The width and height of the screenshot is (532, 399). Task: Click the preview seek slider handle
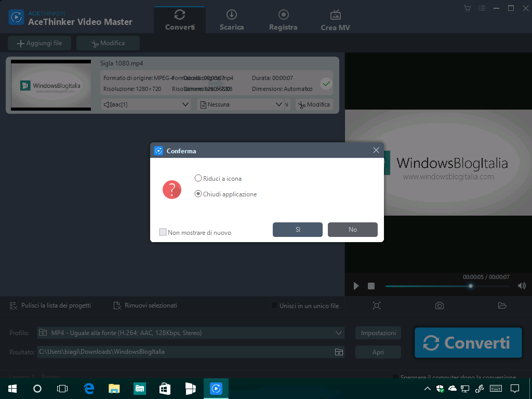pyautogui.click(x=470, y=286)
